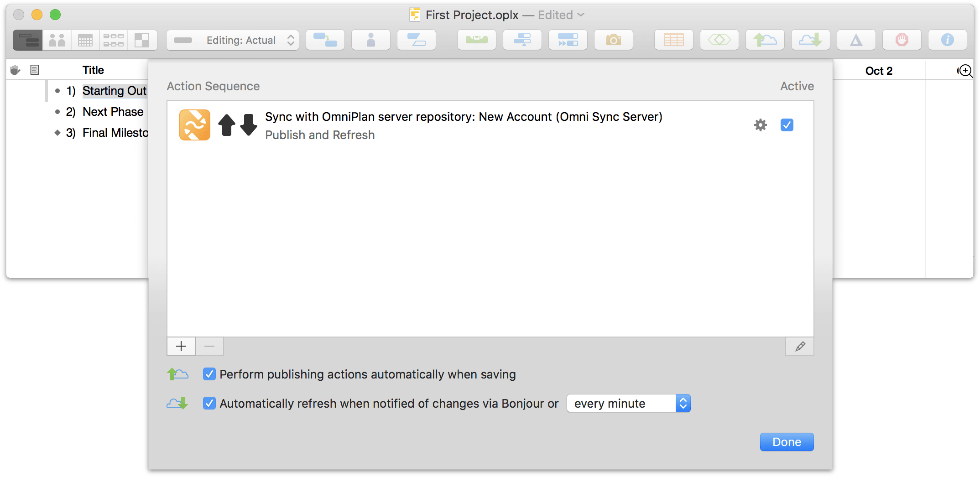Image resolution: width=980 pixels, height=477 pixels.
Task: Select task 1) Starting Out
Action: coord(115,91)
